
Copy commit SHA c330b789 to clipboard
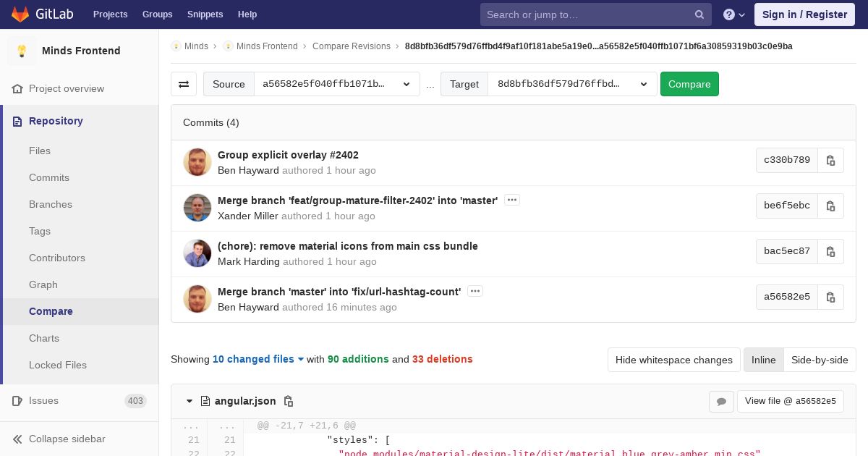830,160
